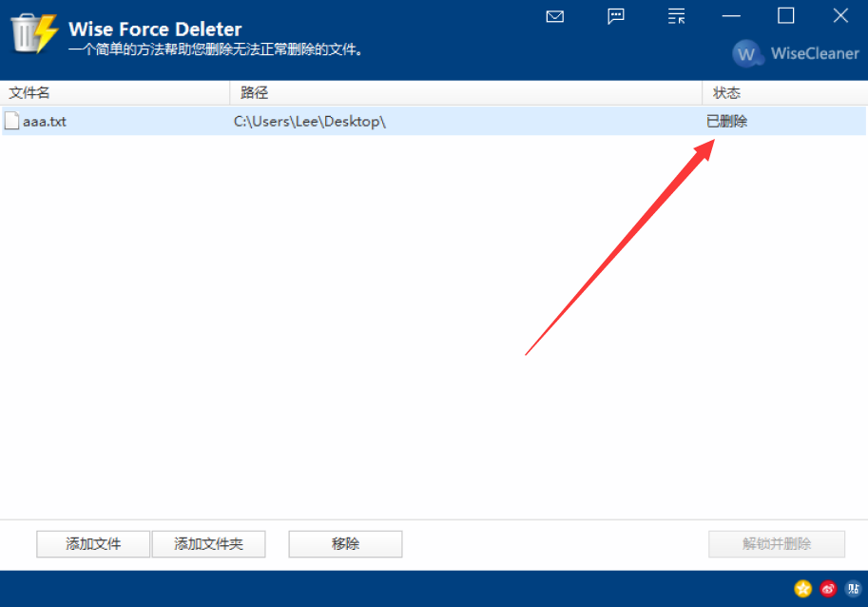Image resolution: width=868 pixels, height=607 pixels.
Task: Maximize the Wise Force Deleter window
Action: (x=785, y=15)
